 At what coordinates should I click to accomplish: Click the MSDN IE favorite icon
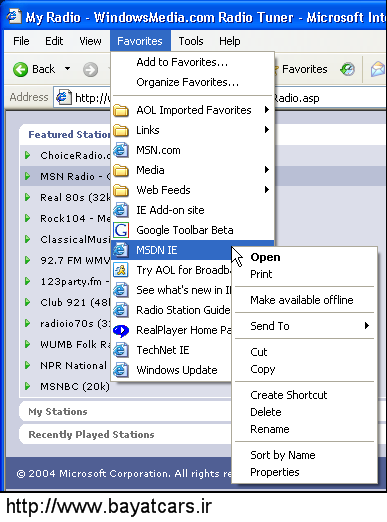pyautogui.click(x=121, y=250)
